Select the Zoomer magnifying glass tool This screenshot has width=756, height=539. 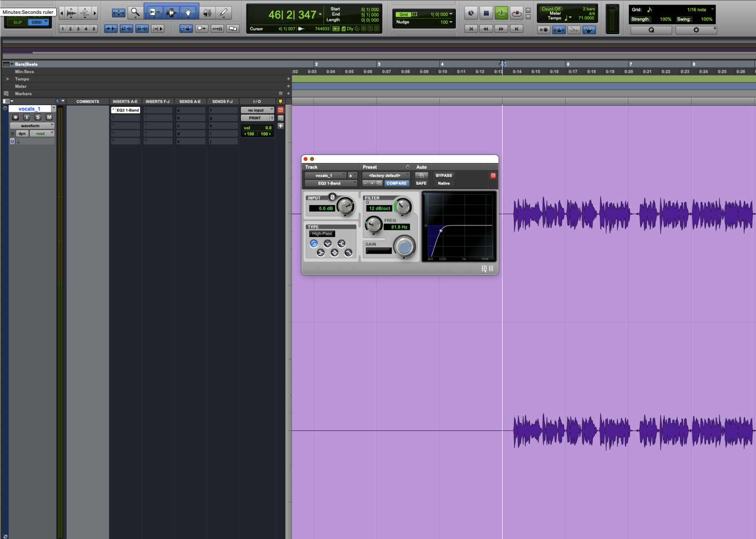135,13
